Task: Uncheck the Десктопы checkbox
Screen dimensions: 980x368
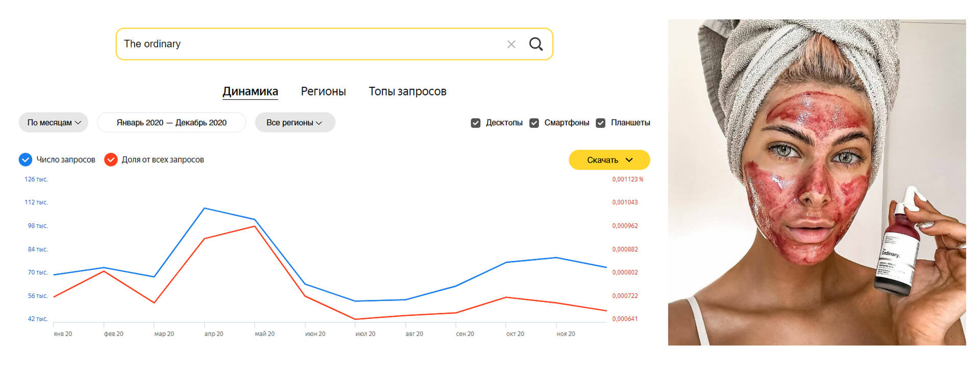Action: point(476,123)
